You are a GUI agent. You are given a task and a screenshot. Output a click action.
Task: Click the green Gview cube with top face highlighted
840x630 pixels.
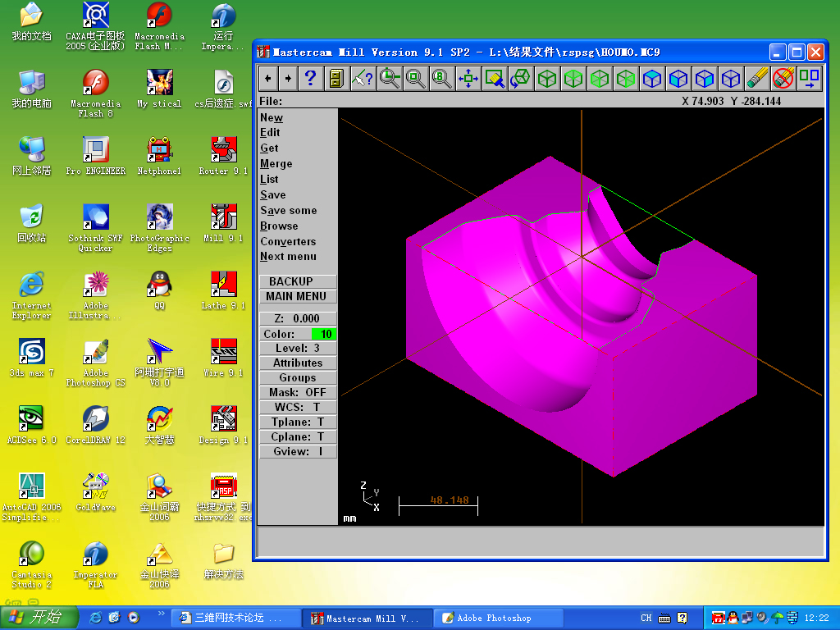coord(573,79)
